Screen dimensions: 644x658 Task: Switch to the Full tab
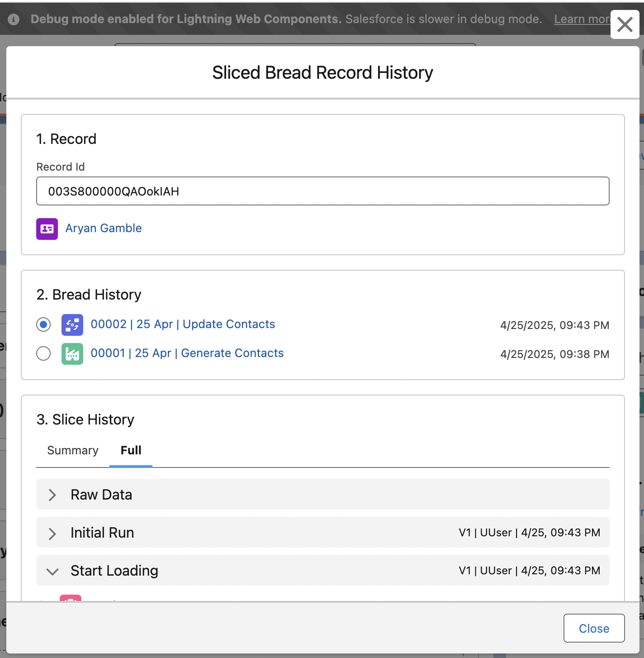[x=130, y=450]
